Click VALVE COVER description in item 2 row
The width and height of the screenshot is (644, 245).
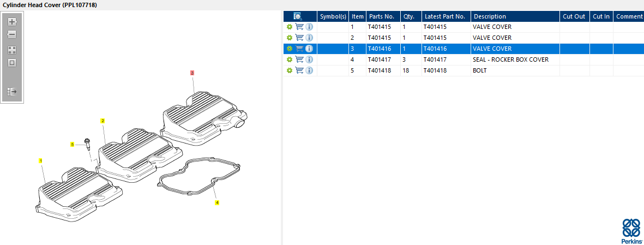coord(492,38)
